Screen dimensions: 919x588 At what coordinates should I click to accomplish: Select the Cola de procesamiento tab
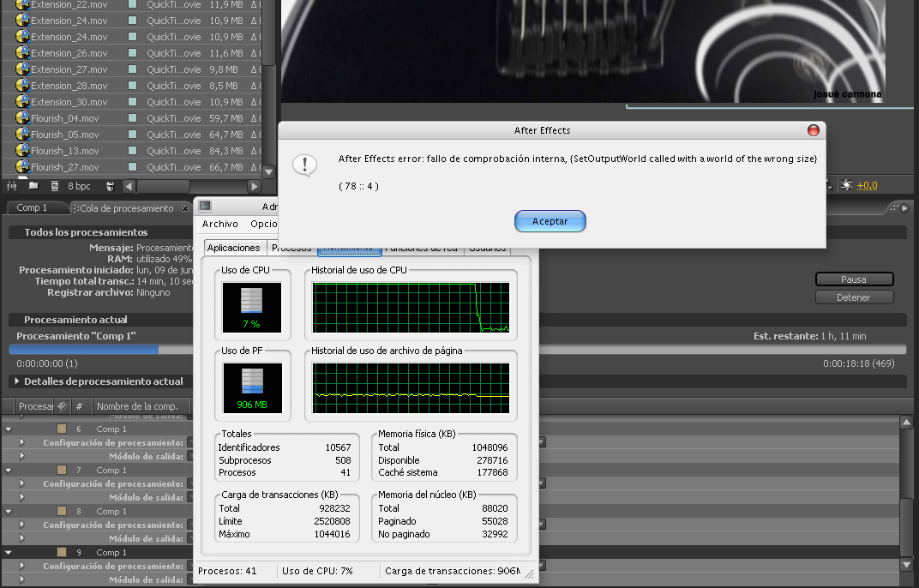[127, 208]
